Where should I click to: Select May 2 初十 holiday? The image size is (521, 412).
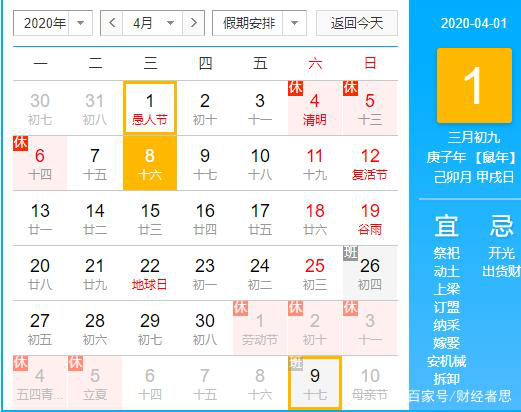pos(315,328)
